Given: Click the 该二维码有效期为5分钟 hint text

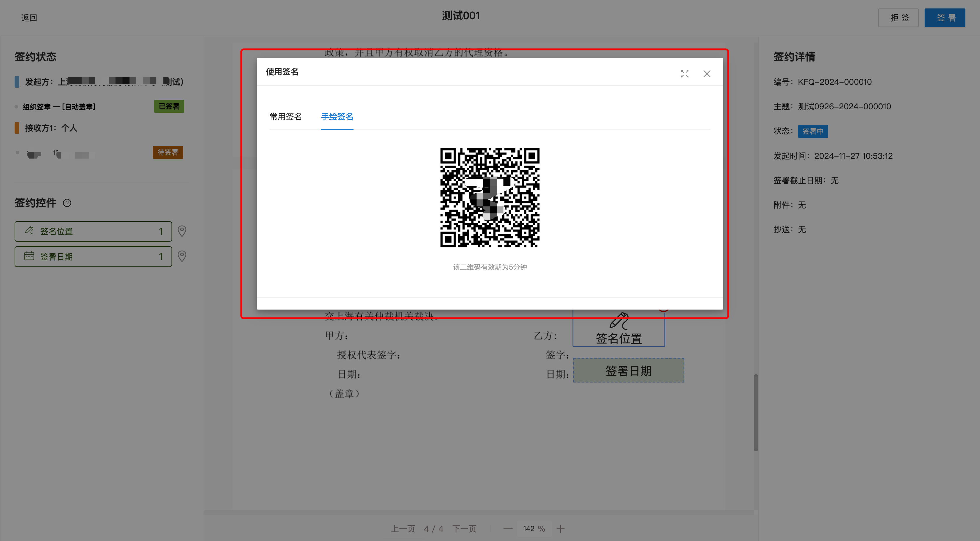Looking at the screenshot, I should pos(490,267).
